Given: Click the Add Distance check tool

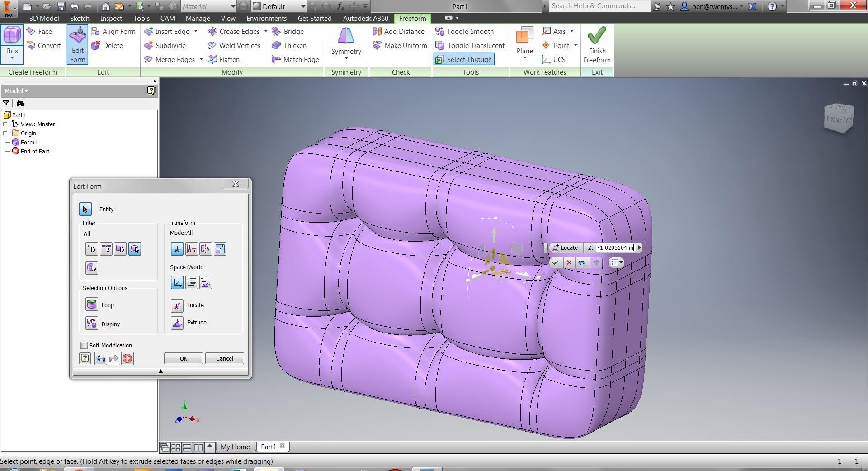Looking at the screenshot, I should 399,32.
